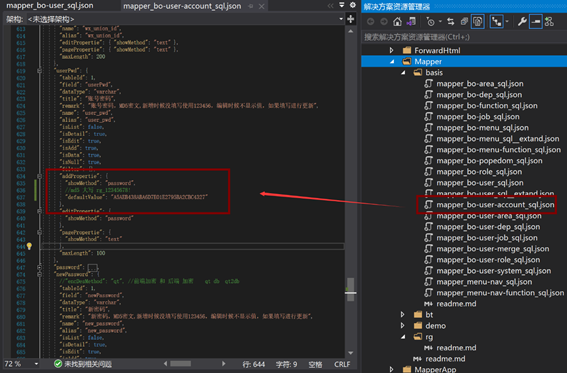Switch views with the solution/folder view icon
Screen dimensions: 567x373
pos(411,22)
